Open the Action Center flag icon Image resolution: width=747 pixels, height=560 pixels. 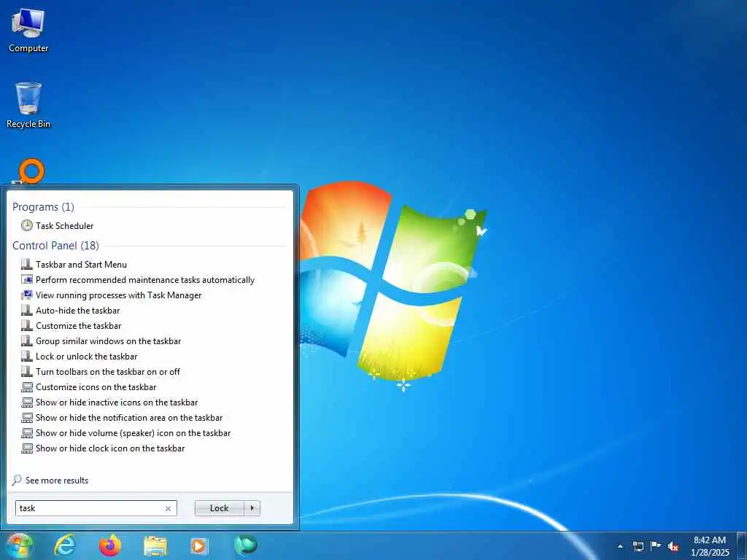click(656, 546)
